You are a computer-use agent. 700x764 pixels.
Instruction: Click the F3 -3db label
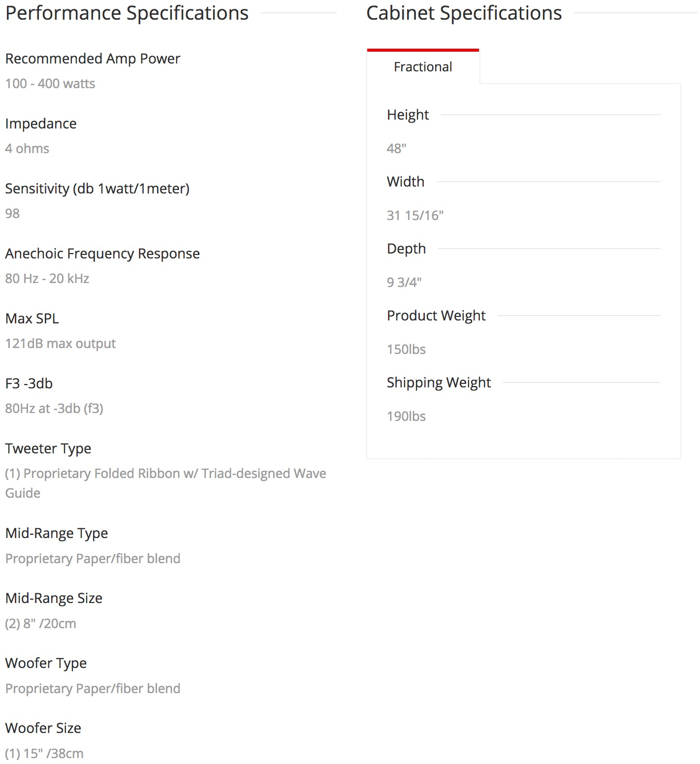click(29, 383)
